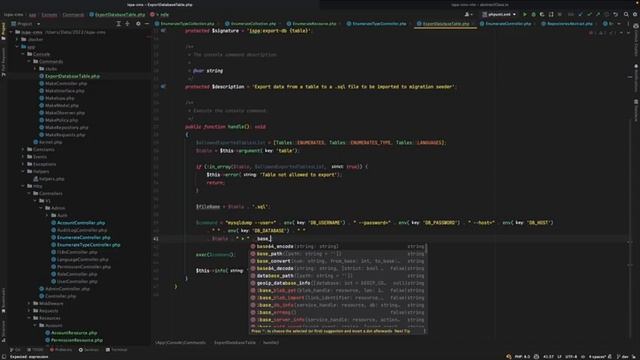Image resolution: width=640 pixels, height=360 pixels.
Task: Switch to EnumerateTypeController.php tab
Action: (377, 24)
